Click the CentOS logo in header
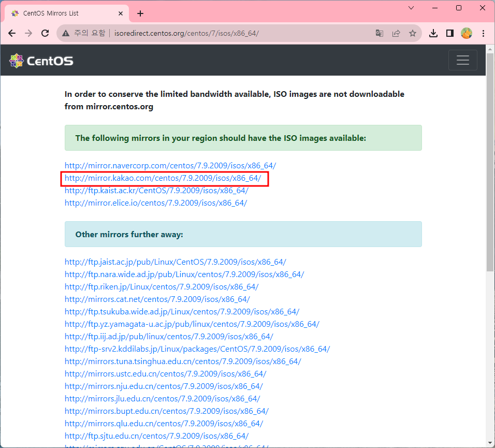The image size is (495, 448). point(41,61)
